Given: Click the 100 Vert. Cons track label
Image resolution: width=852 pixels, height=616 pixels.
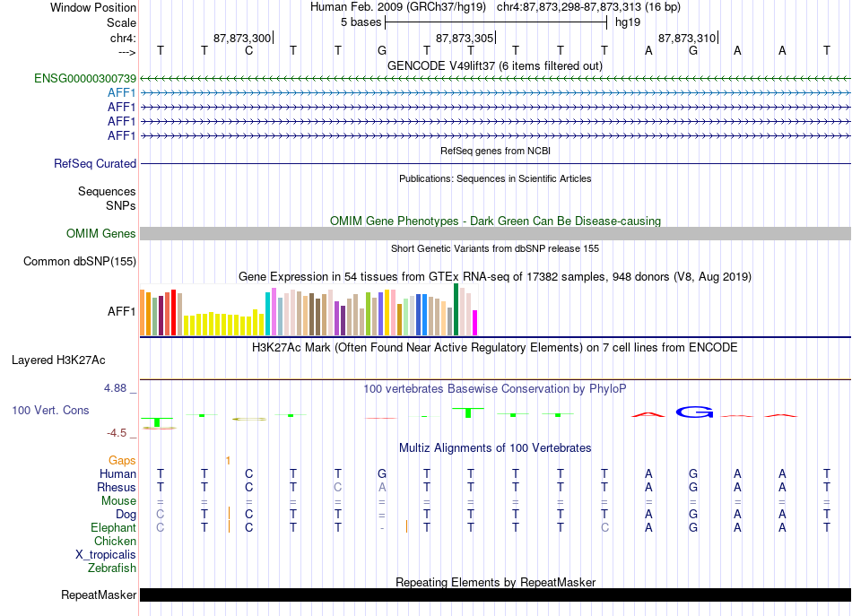Looking at the screenshot, I should point(50,410).
